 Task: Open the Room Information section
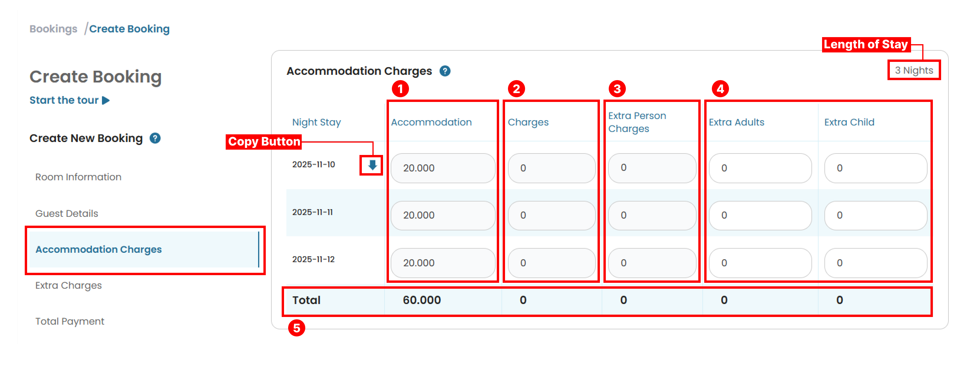(x=77, y=177)
